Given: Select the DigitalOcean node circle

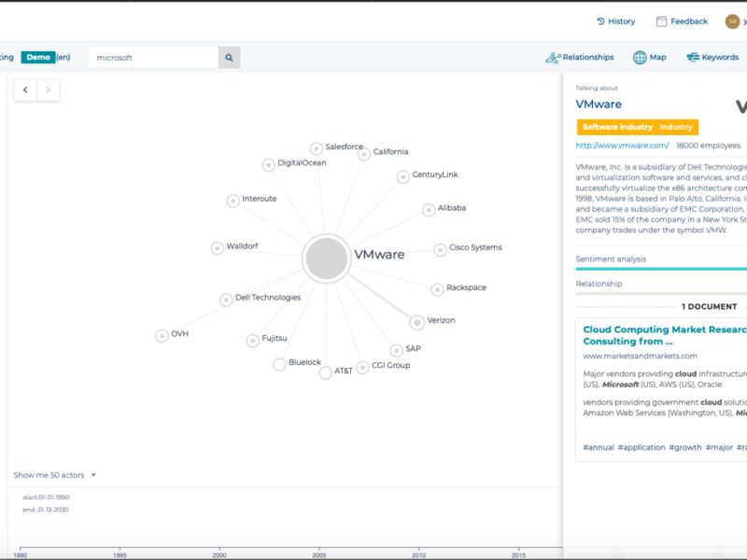Looking at the screenshot, I should point(268,165).
